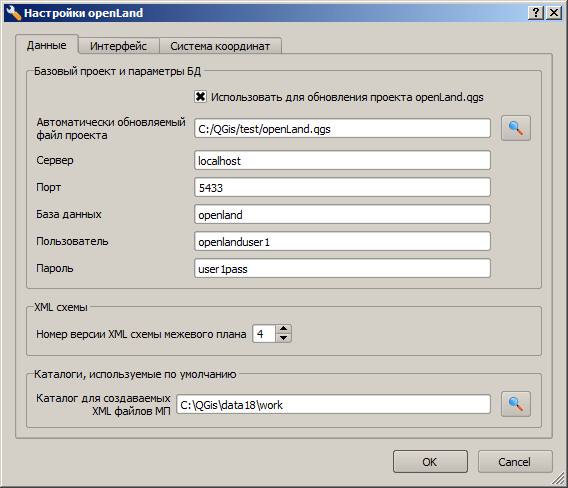This screenshot has height=488, width=568.
Task: Select the Данные tab
Action: click(x=47, y=45)
